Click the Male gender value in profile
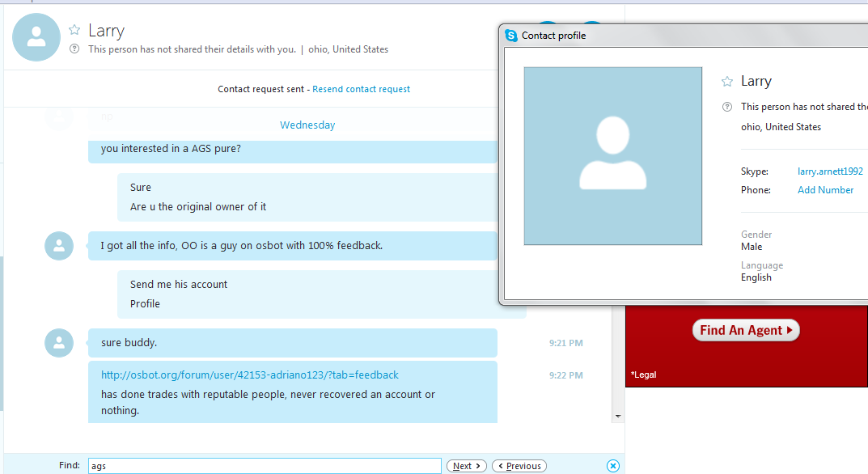868x474 pixels. tap(752, 247)
